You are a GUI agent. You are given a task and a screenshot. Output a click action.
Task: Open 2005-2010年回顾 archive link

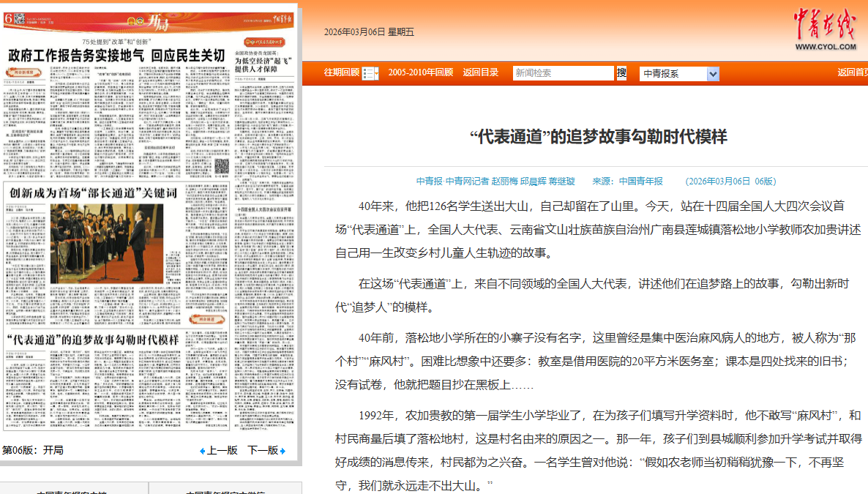coord(420,72)
